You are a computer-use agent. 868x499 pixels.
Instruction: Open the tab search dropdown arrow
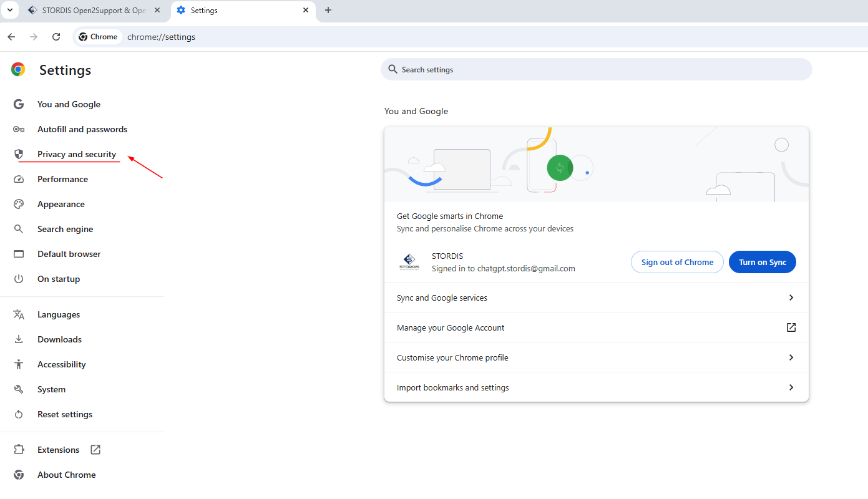10,10
